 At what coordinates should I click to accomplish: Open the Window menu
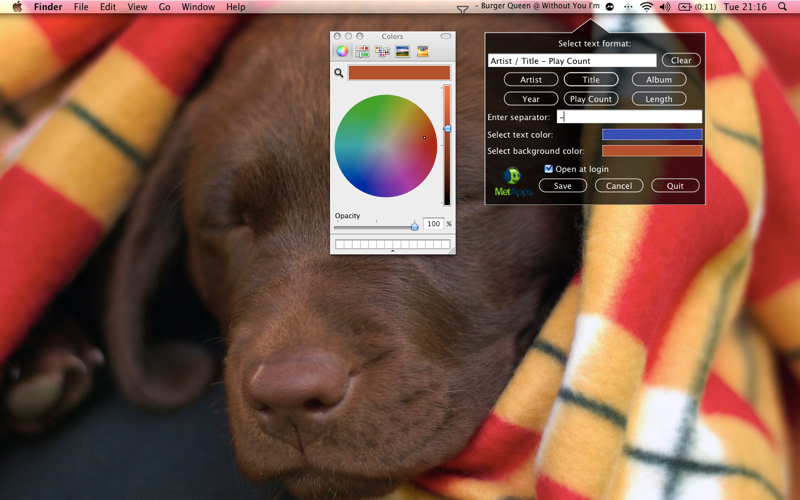click(x=198, y=7)
